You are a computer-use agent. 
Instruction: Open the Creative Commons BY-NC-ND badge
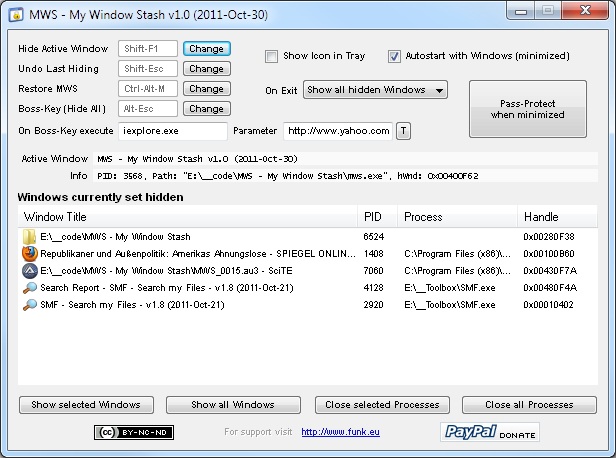click(x=134, y=432)
